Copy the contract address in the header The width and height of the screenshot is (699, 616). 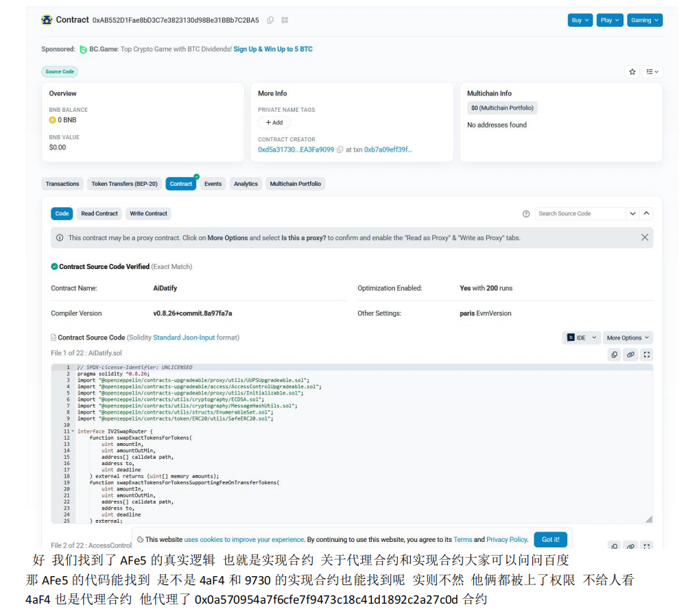[x=270, y=21]
